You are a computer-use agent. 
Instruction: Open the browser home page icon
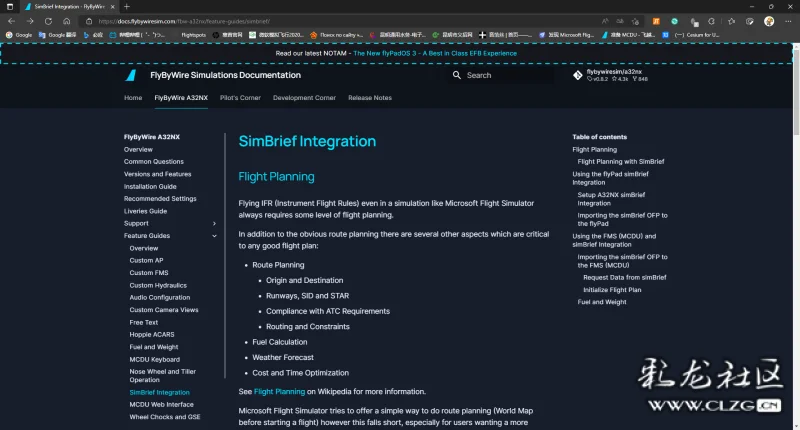point(66,21)
